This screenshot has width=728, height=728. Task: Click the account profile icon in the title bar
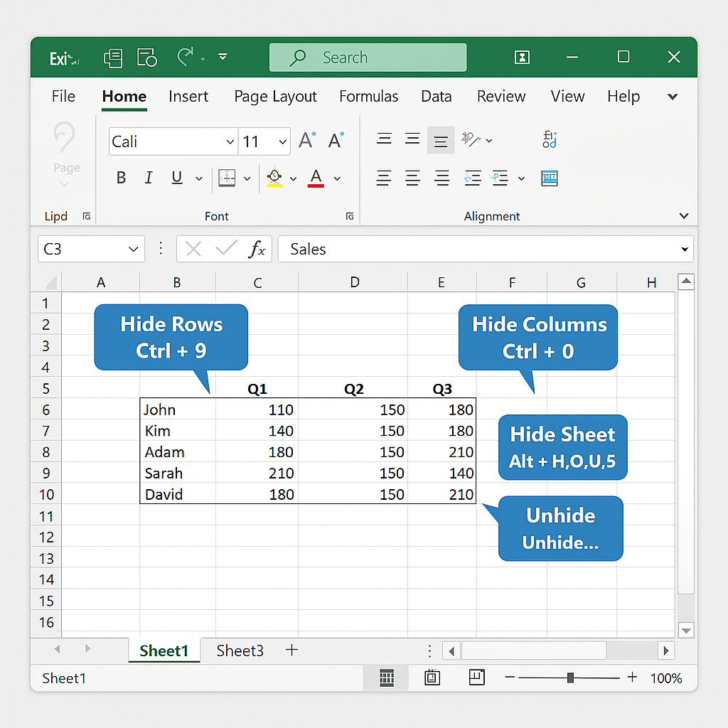523,58
